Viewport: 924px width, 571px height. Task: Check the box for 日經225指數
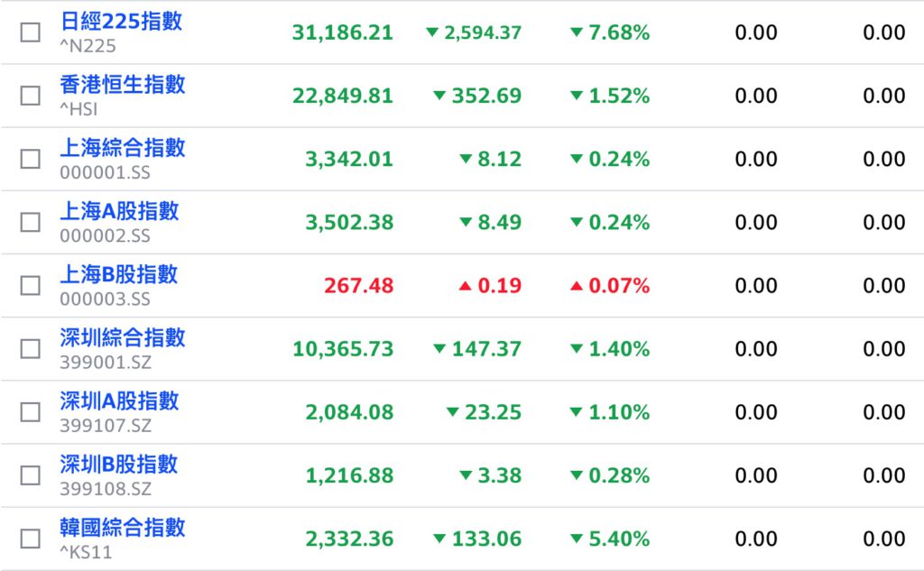pyautogui.click(x=30, y=32)
